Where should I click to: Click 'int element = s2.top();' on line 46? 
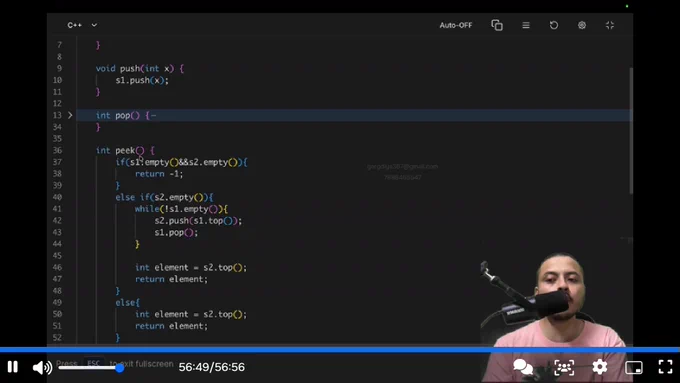(x=191, y=268)
